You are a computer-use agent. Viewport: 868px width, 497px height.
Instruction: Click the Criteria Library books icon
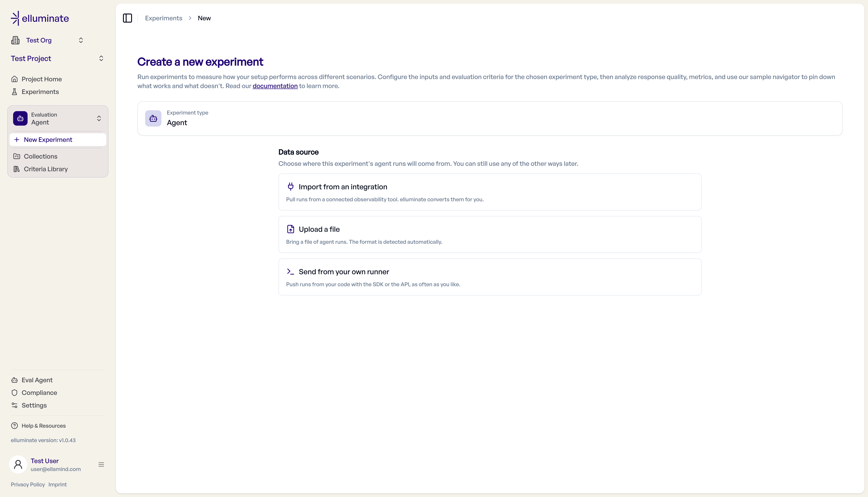pyautogui.click(x=17, y=169)
